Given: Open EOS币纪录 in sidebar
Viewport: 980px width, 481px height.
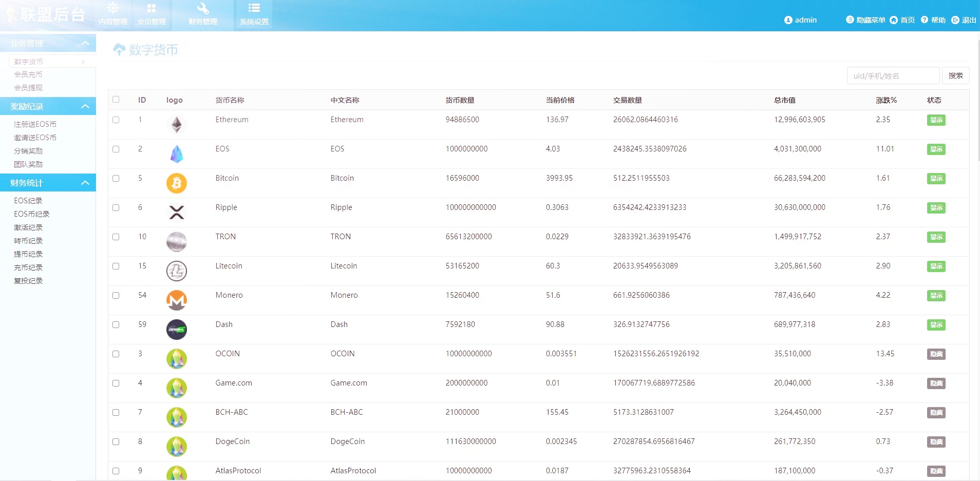Looking at the screenshot, I should tap(32, 214).
